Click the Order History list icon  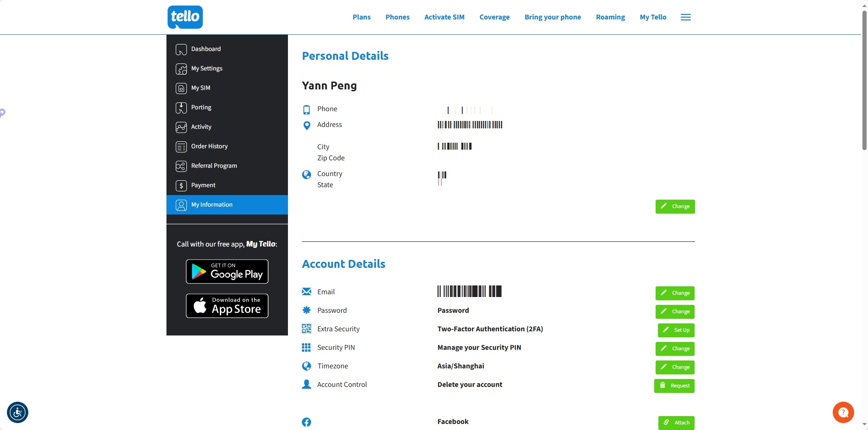coord(181,146)
